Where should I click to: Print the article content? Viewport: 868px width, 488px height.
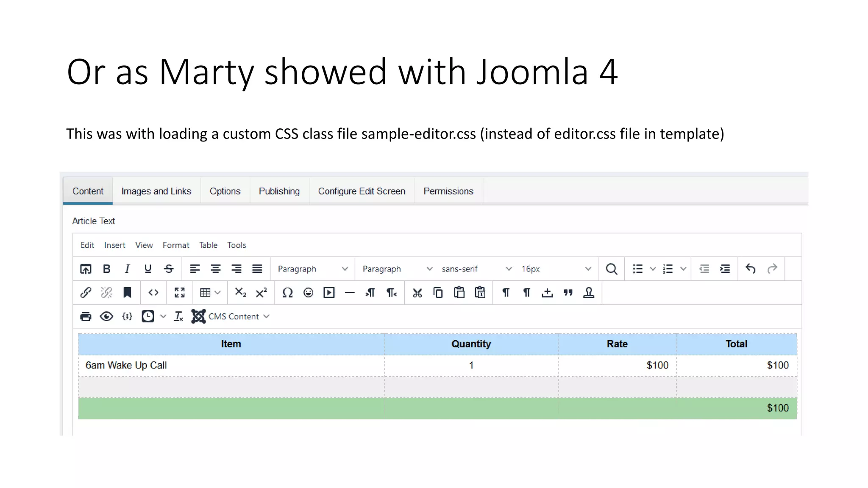coord(86,316)
